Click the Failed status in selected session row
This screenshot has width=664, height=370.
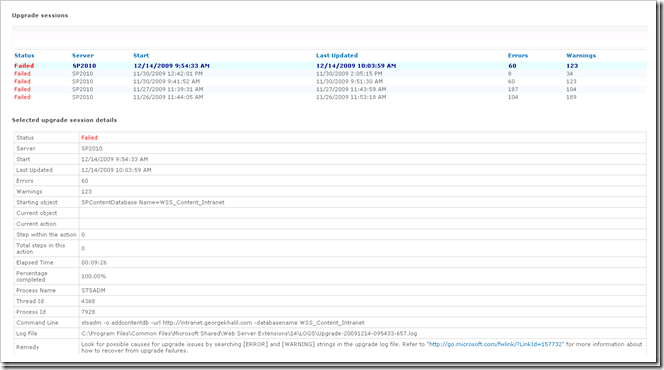pyautogui.click(x=24, y=66)
